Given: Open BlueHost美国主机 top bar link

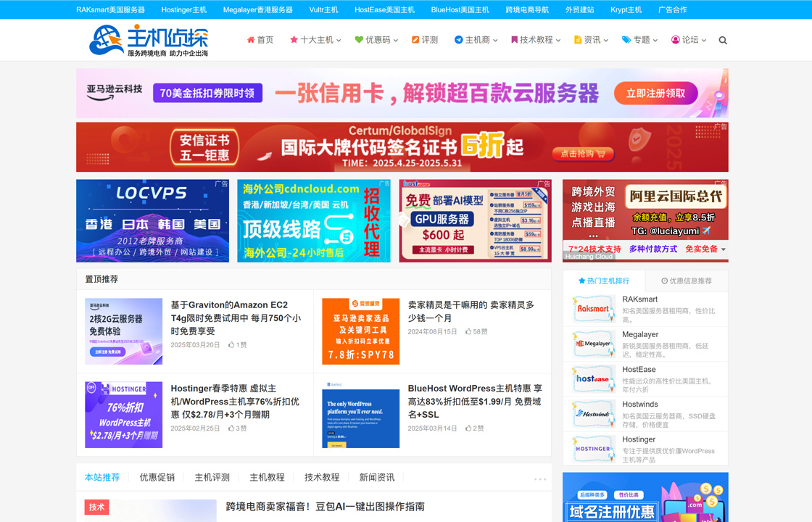Looking at the screenshot, I should (460, 10).
